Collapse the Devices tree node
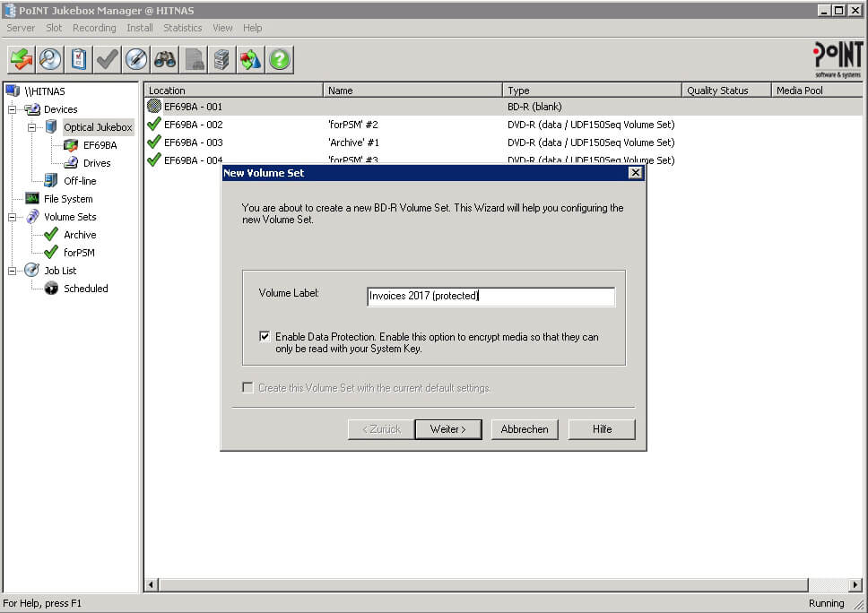Screen dimensions: 868x613 coord(13,109)
